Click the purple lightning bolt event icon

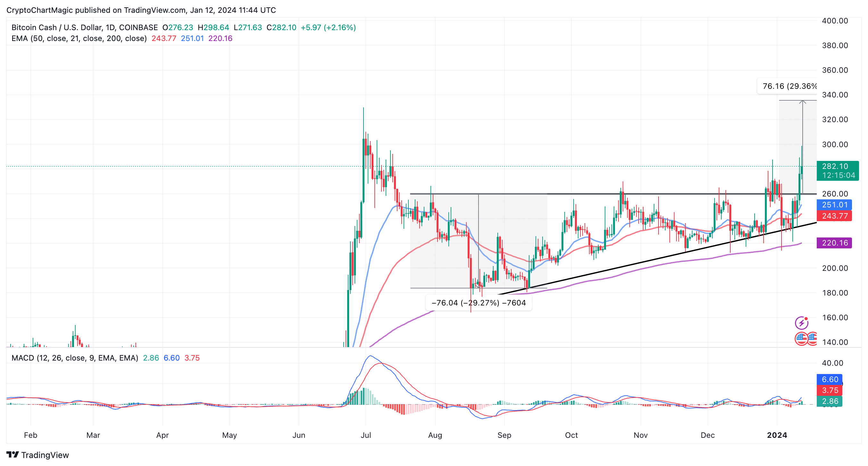click(802, 323)
